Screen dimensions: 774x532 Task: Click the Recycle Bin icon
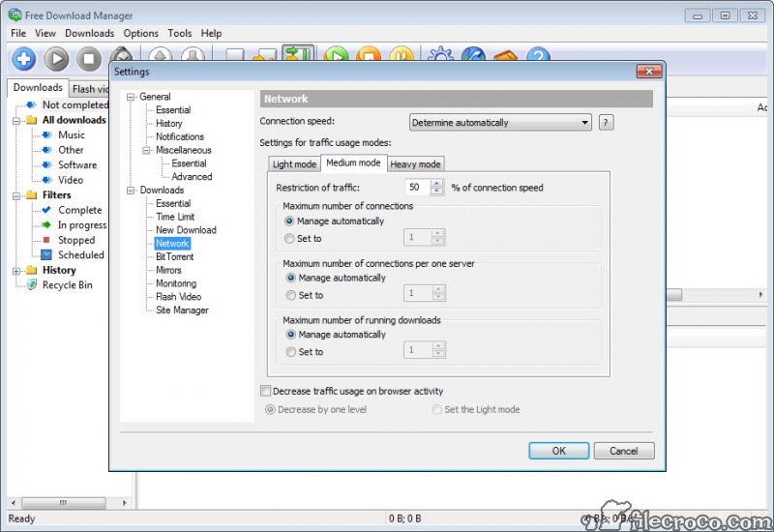(32, 284)
